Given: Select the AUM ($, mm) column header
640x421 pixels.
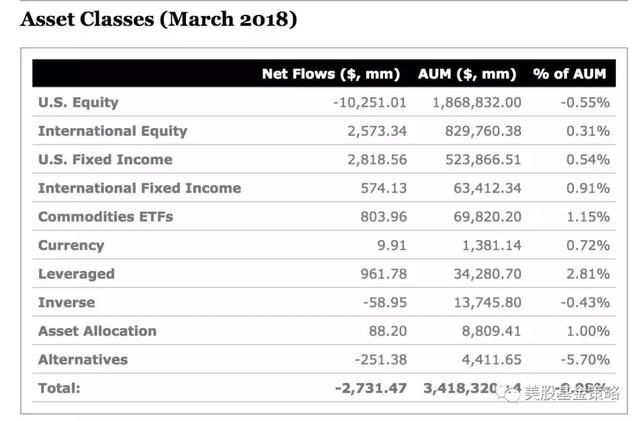Looking at the screenshot, I should click(469, 74).
